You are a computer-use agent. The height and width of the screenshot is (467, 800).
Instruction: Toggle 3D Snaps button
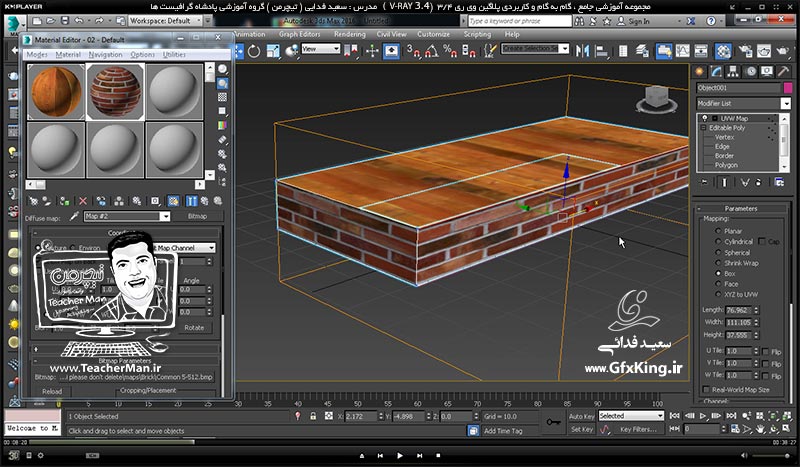pos(413,51)
